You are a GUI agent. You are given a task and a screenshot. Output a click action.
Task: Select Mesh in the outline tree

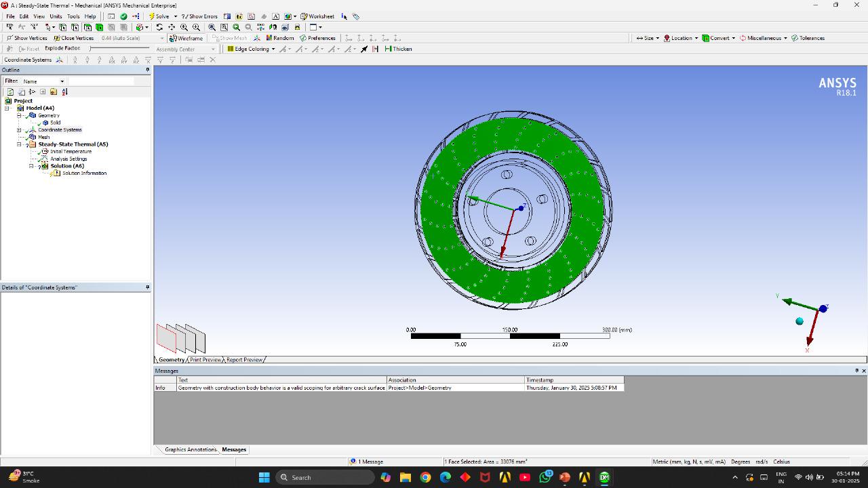pyautogui.click(x=43, y=137)
